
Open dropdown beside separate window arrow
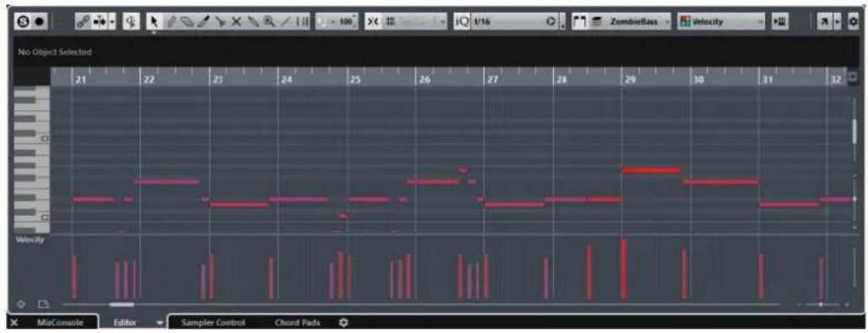pyautogui.click(x=837, y=21)
